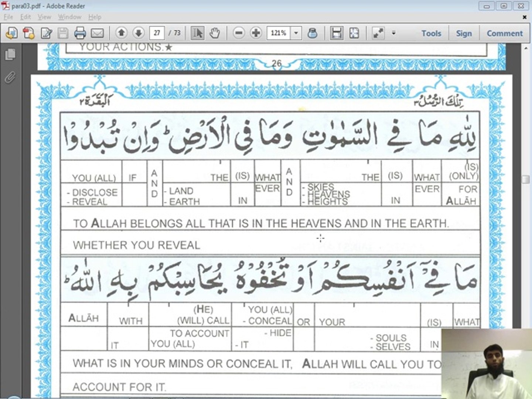
Task: Toggle read mode with expand arrows icon
Action: click(378, 33)
